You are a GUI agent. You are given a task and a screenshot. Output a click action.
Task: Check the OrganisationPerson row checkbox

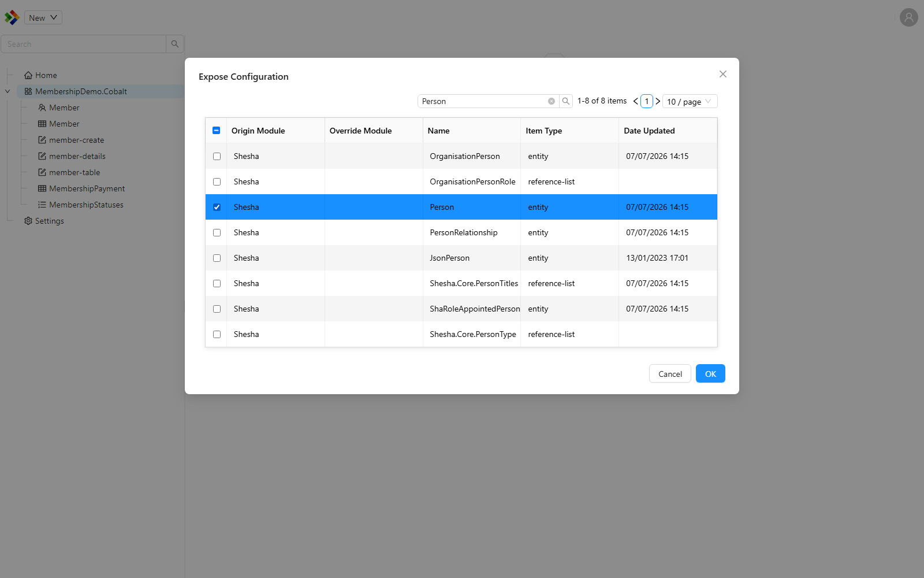tap(217, 156)
